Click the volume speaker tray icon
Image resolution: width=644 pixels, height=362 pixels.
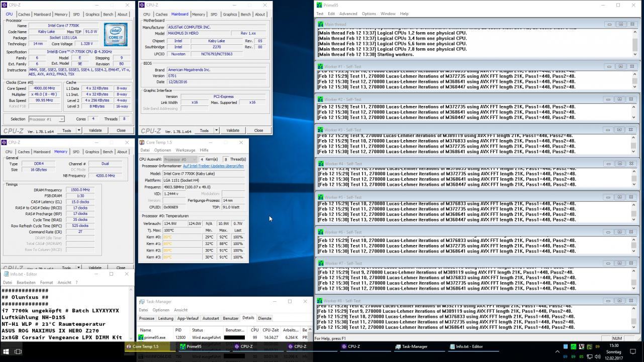[598, 357]
